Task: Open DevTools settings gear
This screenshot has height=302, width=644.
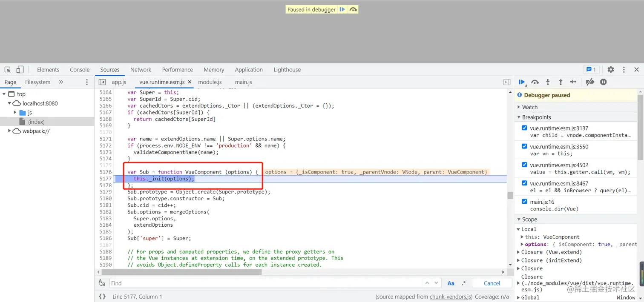Action: point(611,70)
